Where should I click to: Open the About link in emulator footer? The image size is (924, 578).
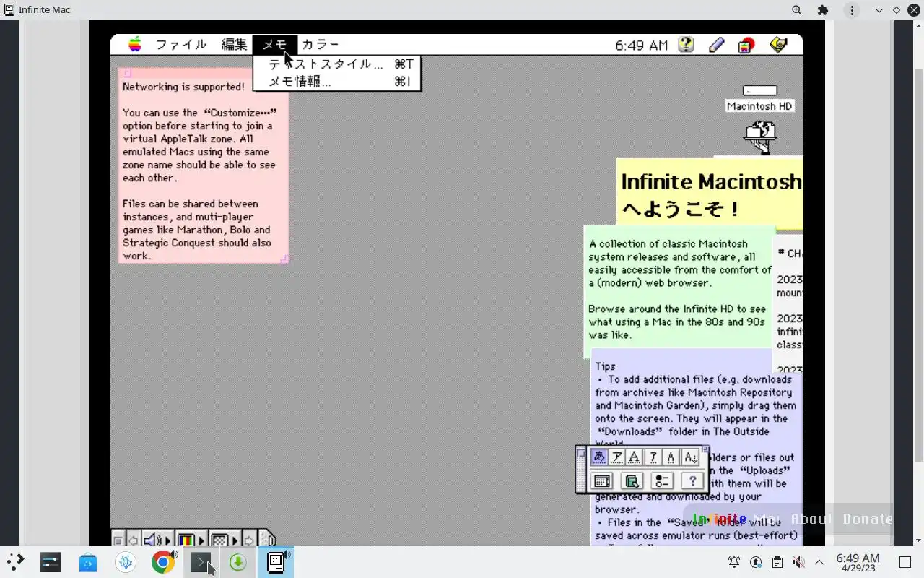[811, 519]
